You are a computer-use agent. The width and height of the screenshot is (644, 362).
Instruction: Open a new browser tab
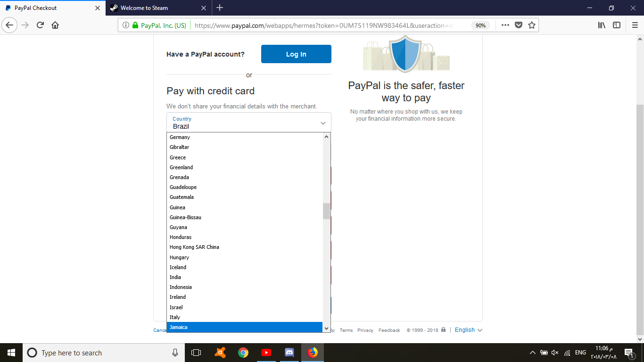tap(220, 8)
